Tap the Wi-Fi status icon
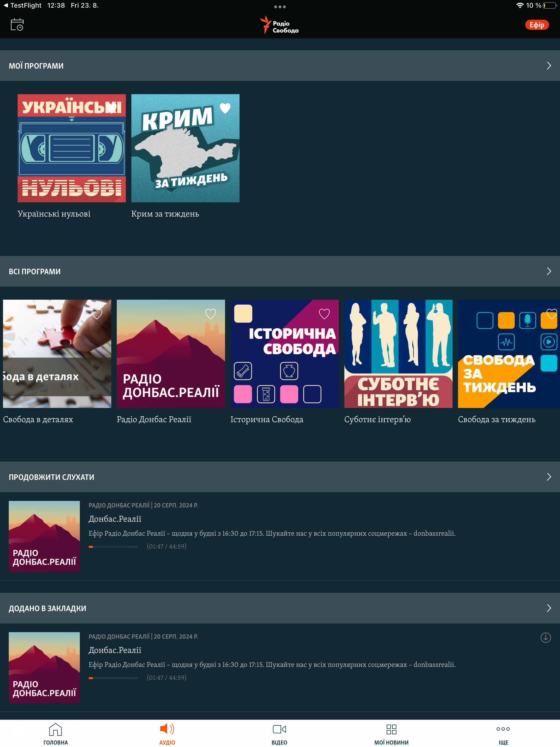Viewport: 560px width, 747px height. tap(520, 5)
